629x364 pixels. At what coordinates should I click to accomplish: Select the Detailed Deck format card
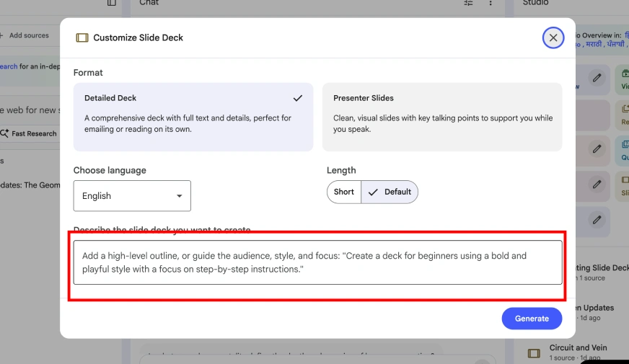coord(193,117)
